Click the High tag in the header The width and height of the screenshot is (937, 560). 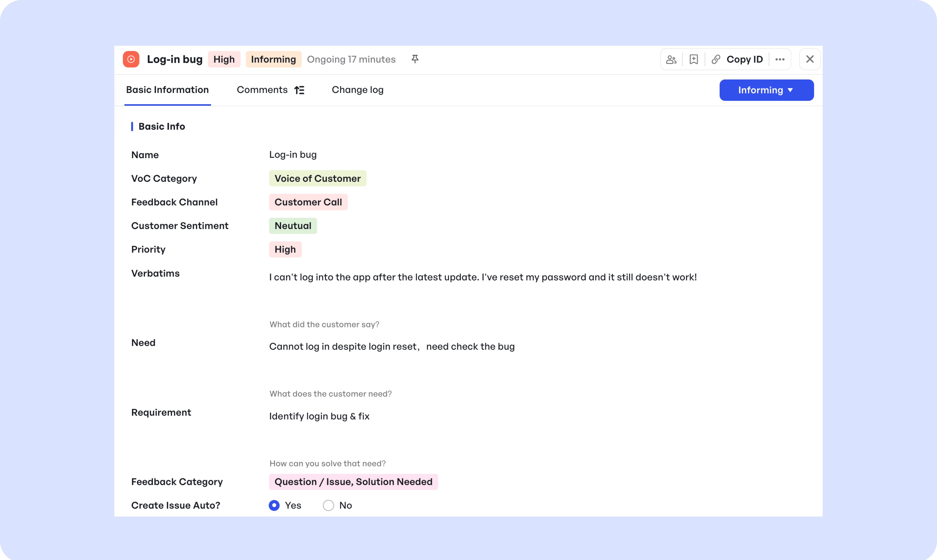point(224,59)
